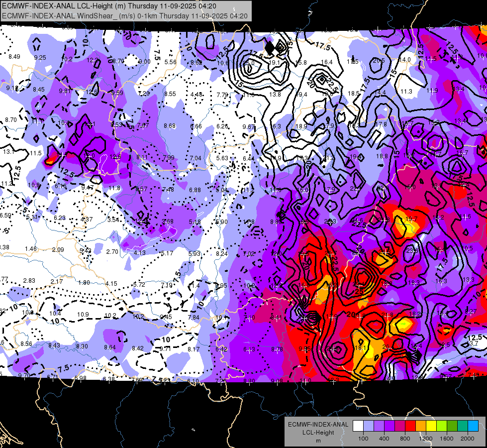Viewport: 487px width, 448px height.
Task: Click the shear value 7.84
Action: (194, 317)
